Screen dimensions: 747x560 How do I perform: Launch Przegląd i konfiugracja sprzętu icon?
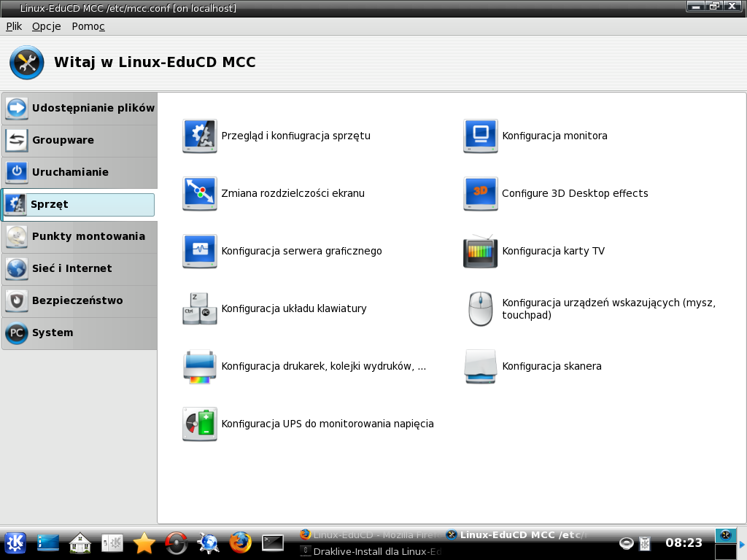pyautogui.click(x=200, y=136)
